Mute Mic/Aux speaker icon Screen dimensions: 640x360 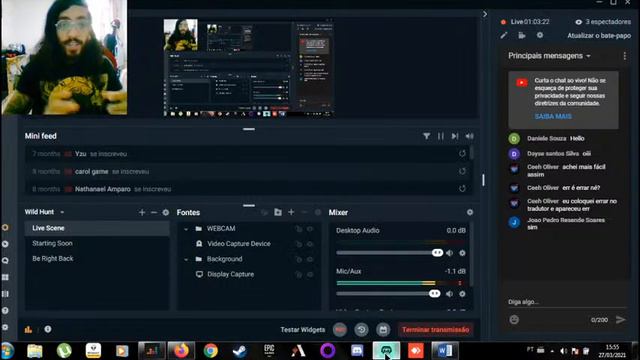click(449, 294)
